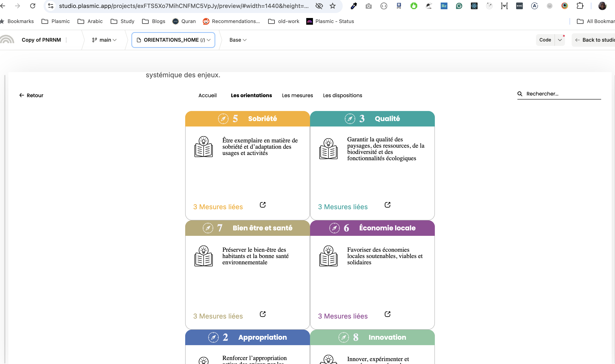
Task: Open the eyedropper color picker extension
Action: click(x=354, y=6)
